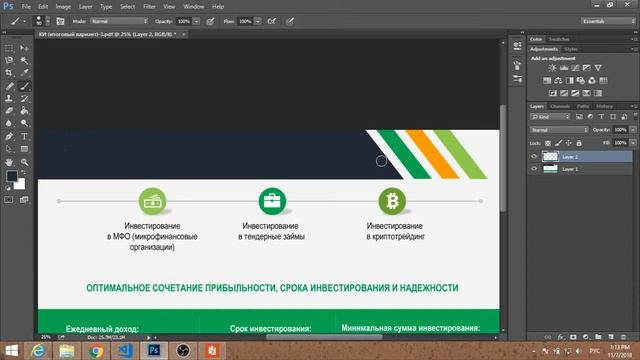Switch to the Swatches tab
Image resolution: width=640 pixels, height=360 pixels.
[x=559, y=39]
